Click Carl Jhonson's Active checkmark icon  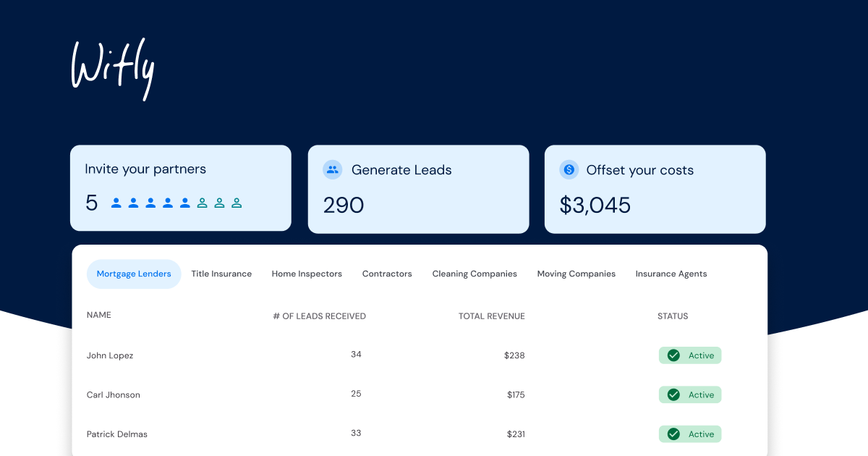coord(673,394)
